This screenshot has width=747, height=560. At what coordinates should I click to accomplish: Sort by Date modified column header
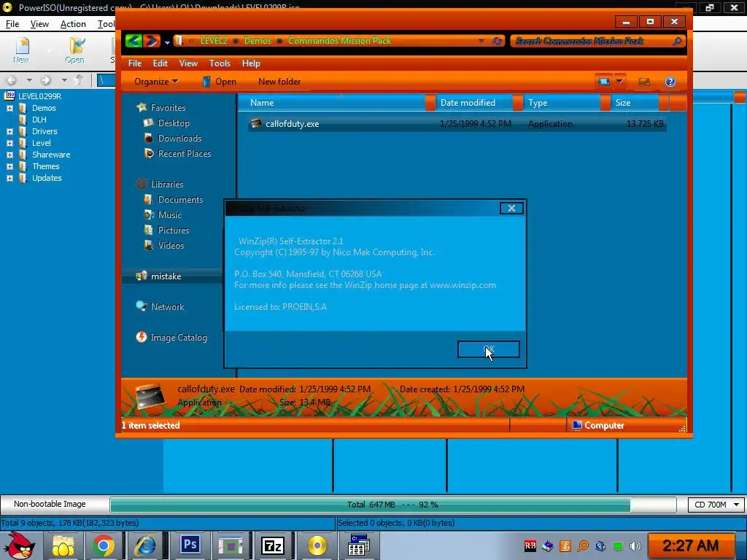pyautogui.click(x=479, y=102)
